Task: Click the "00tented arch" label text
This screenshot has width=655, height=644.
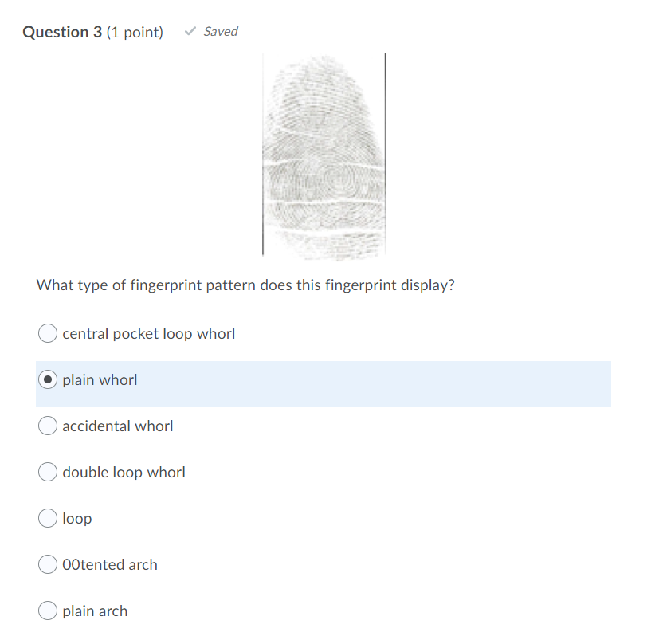Action: (x=110, y=564)
